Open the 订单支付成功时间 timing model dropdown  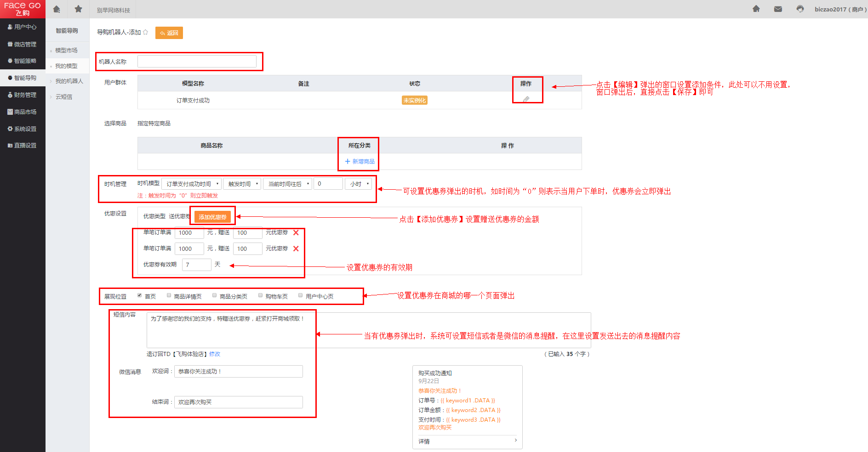(x=192, y=184)
